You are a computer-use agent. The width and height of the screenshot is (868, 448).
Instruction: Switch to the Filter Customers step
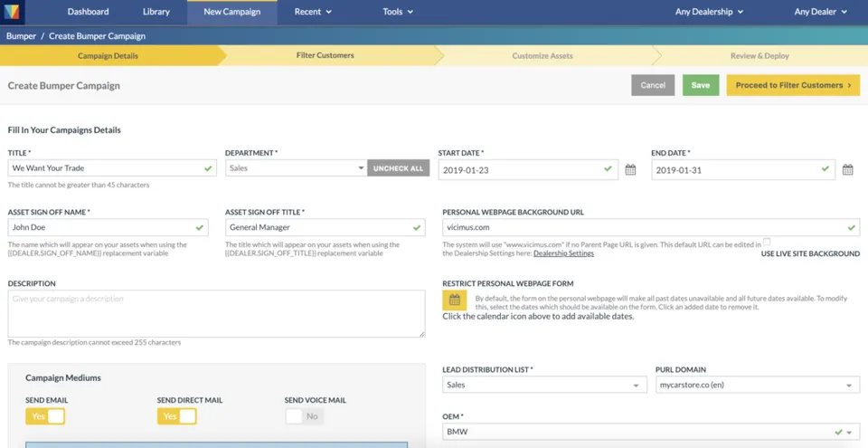pyautogui.click(x=325, y=55)
